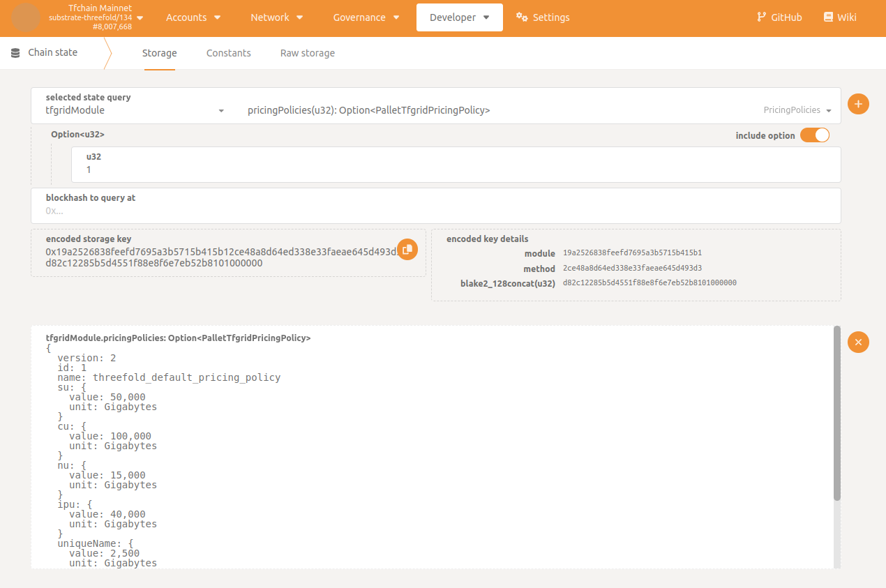Click the blockhash to query at field
This screenshot has height=588, width=886.
(x=435, y=210)
